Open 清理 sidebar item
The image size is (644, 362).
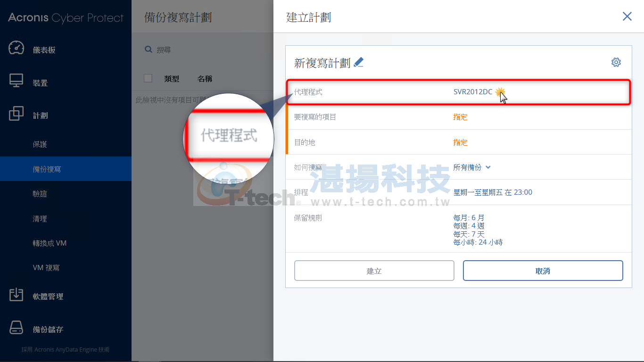pyautogui.click(x=40, y=219)
